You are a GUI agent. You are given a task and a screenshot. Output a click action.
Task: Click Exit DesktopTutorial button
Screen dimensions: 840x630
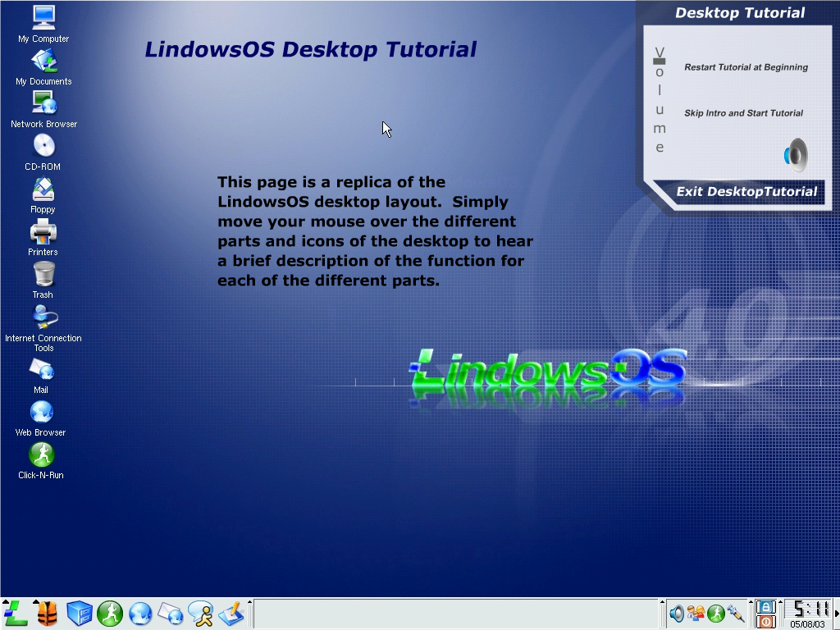coord(746,191)
